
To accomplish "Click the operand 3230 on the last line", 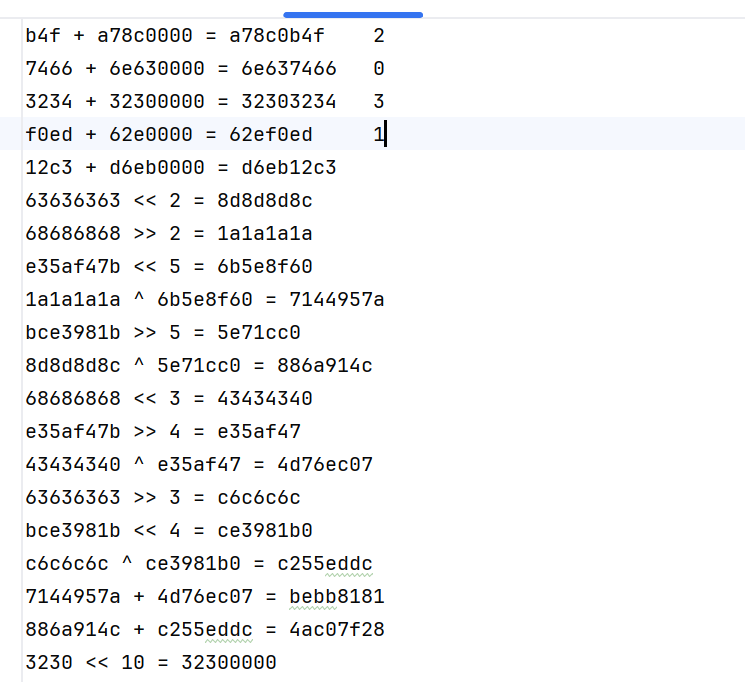I will coord(49,663).
